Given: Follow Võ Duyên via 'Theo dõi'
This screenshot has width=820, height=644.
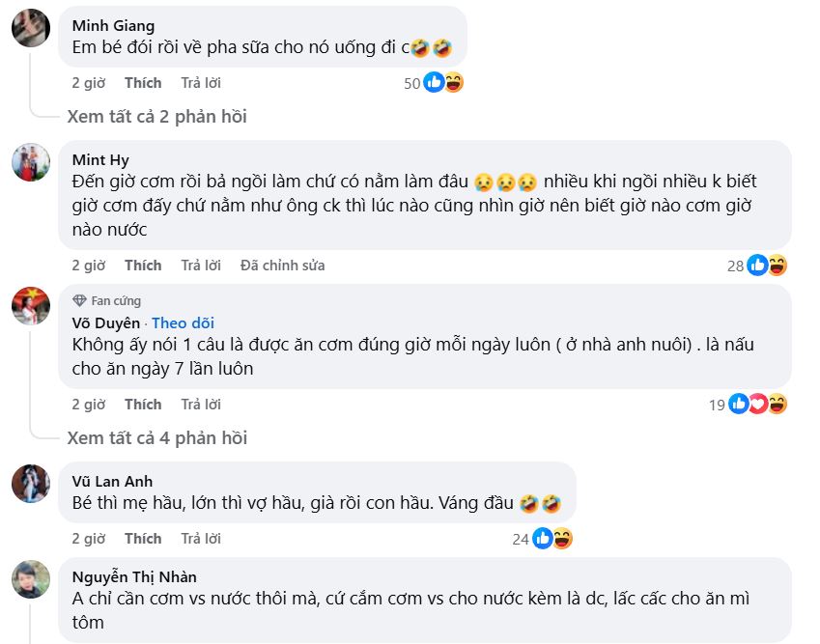Looking at the screenshot, I should coord(183,323).
